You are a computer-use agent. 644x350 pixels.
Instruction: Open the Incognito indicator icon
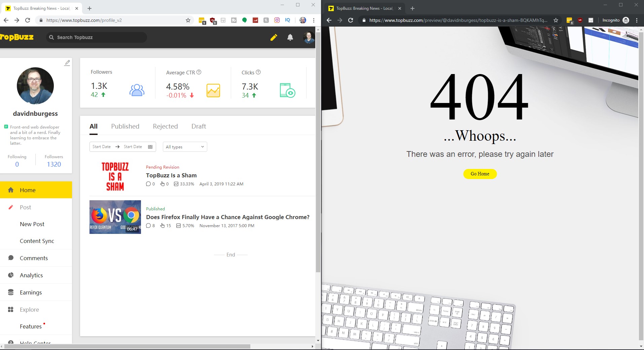(626, 20)
